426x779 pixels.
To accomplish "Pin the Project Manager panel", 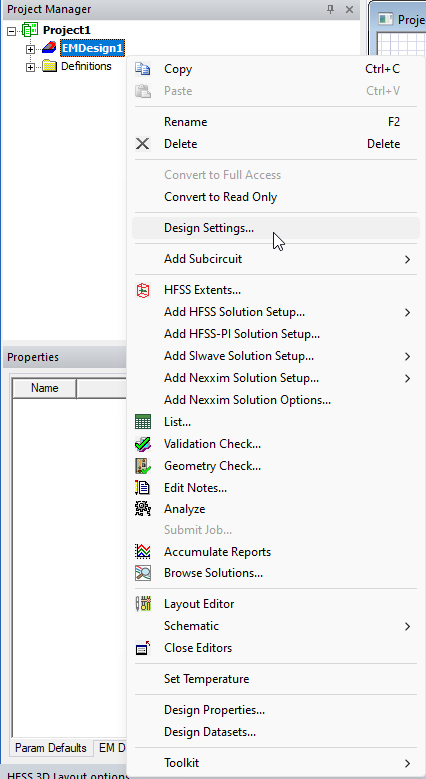I will click(330, 9).
